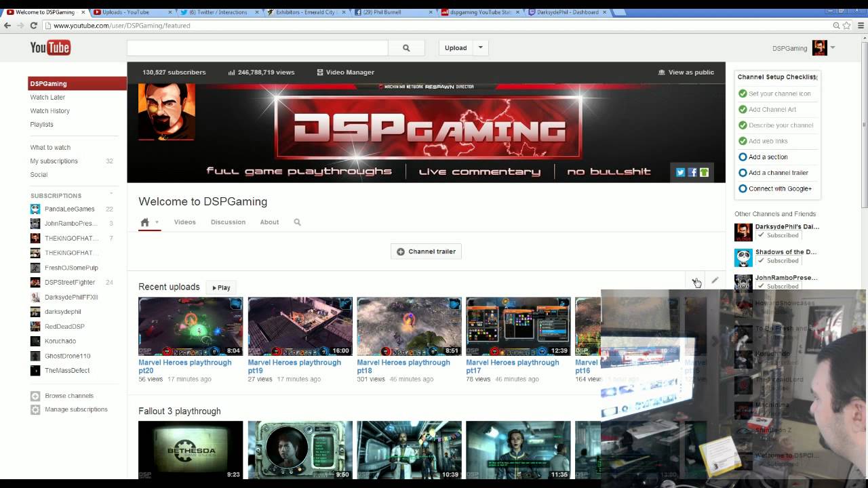The height and width of the screenshot is (488, 868).
Task: Open the green t-shirt merchandise icon on banner
Action: point(704,172)
